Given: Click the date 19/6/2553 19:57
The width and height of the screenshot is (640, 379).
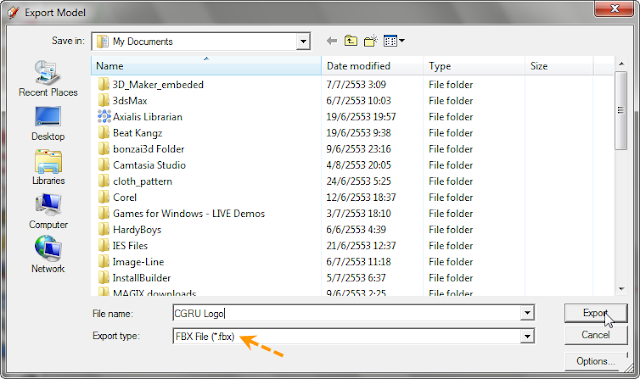Looking at the screenshot, I should [x=361, y=117].
